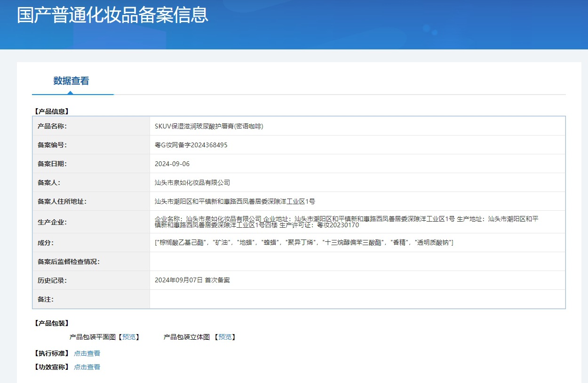Screen dimensions: 588x383
Task: Click the 生产企业 row label
Action: tap(52, 222)
